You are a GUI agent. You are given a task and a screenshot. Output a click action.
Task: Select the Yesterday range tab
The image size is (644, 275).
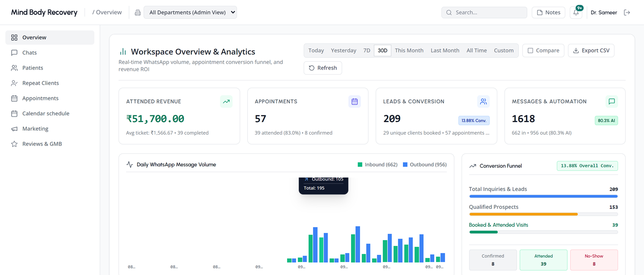[x=343, y=51]
